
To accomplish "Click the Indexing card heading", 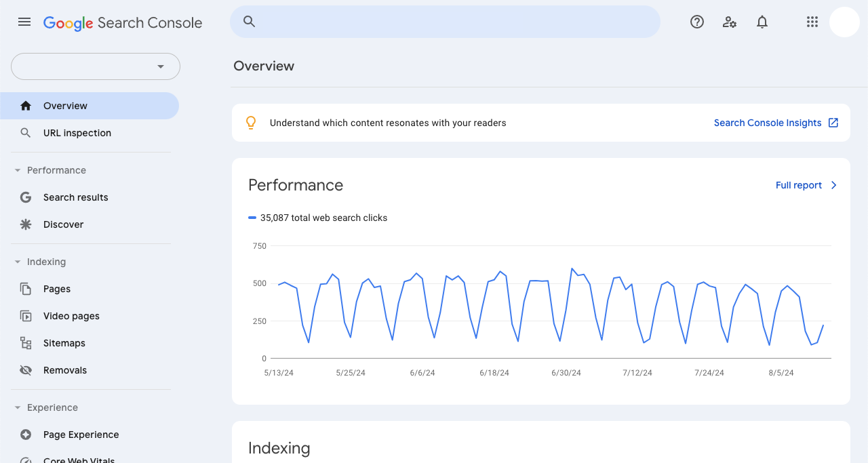I will pos(279,448).
